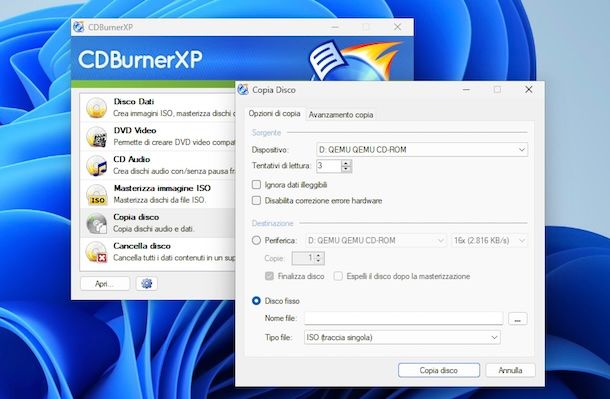This screenshot has height=399, width=610.
Task: Toggle Espelli il disco dopo la masterizzazione
Action: (x=338, y=276)
